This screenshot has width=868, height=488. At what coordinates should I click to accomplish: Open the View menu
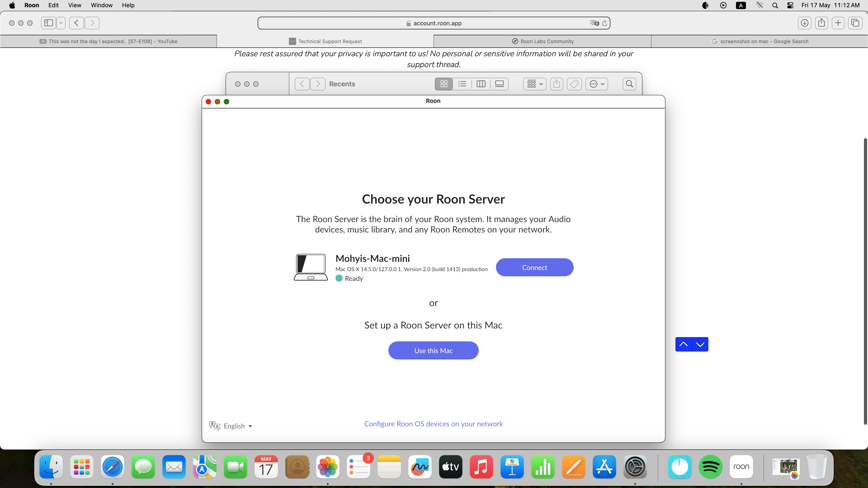tap(75, 5)
